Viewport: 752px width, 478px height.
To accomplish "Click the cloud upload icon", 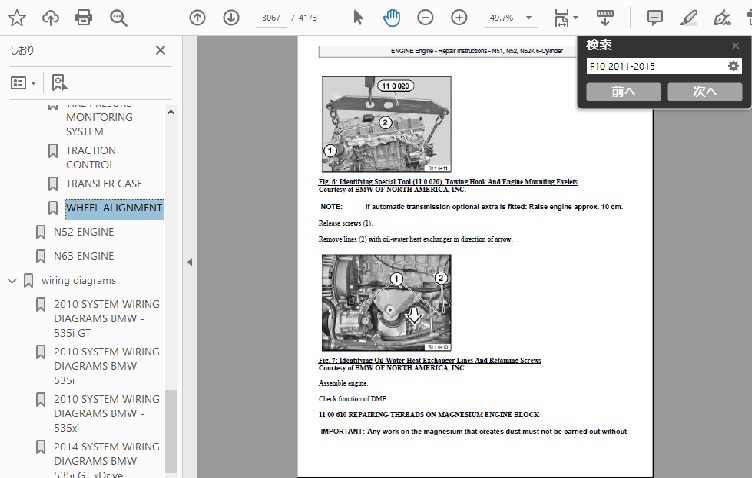I will coord(50,17).
